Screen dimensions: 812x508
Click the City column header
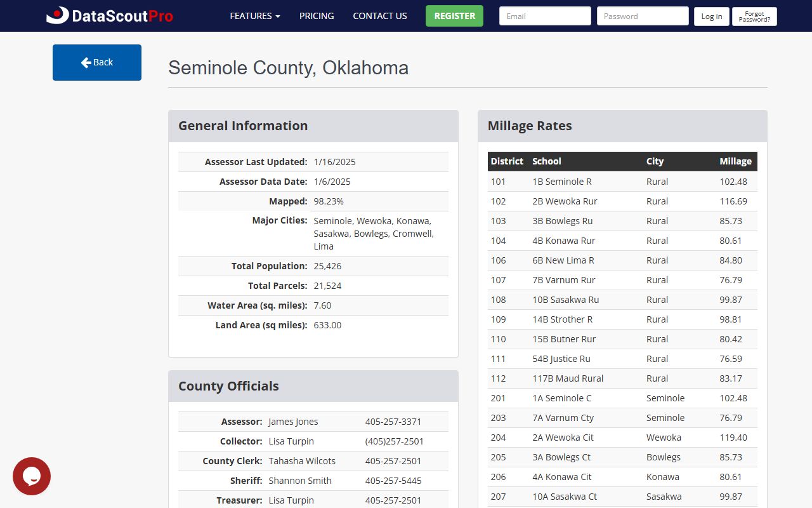coord(655,161)
